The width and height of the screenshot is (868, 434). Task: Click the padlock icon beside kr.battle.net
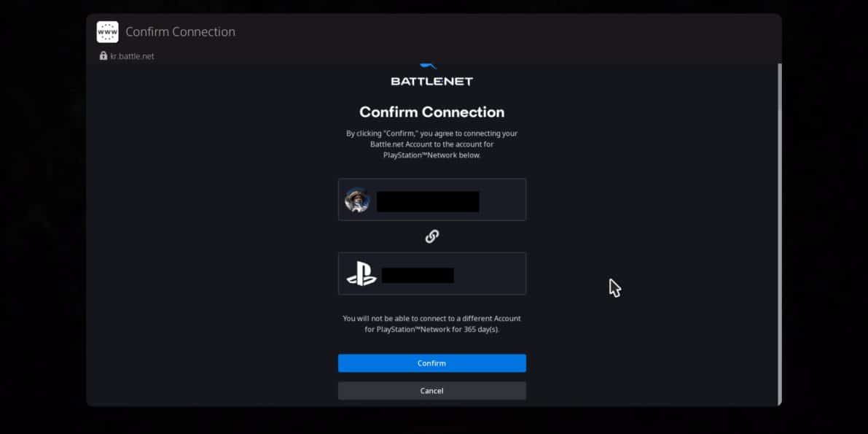coord(103,56)
